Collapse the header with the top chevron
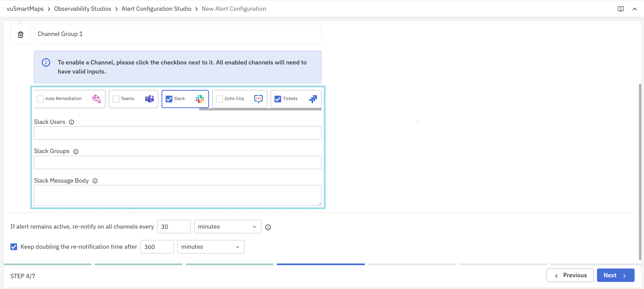Image resolution: width=644 pixels, height=289 pixels. pos(634,9)
